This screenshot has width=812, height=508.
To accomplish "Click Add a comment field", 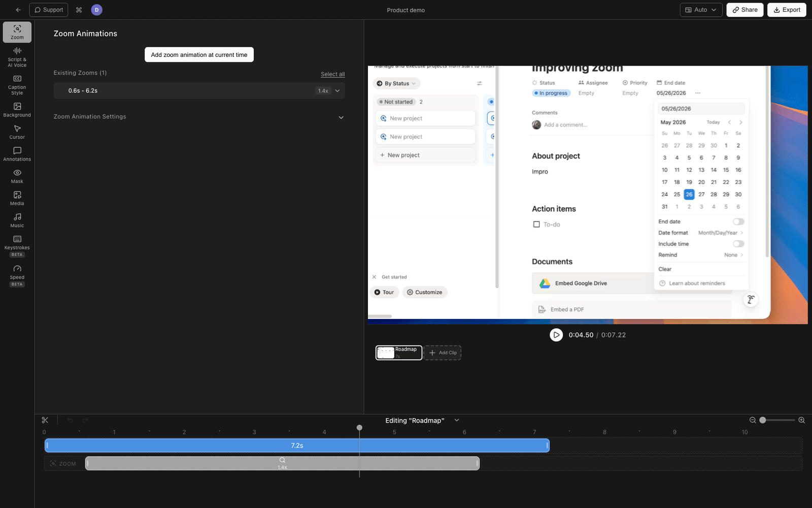I will click(x=565, y=125).
